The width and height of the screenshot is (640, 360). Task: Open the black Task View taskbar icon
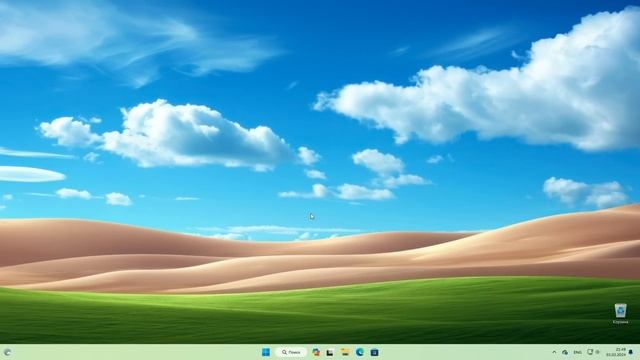(x=330, y=352)
